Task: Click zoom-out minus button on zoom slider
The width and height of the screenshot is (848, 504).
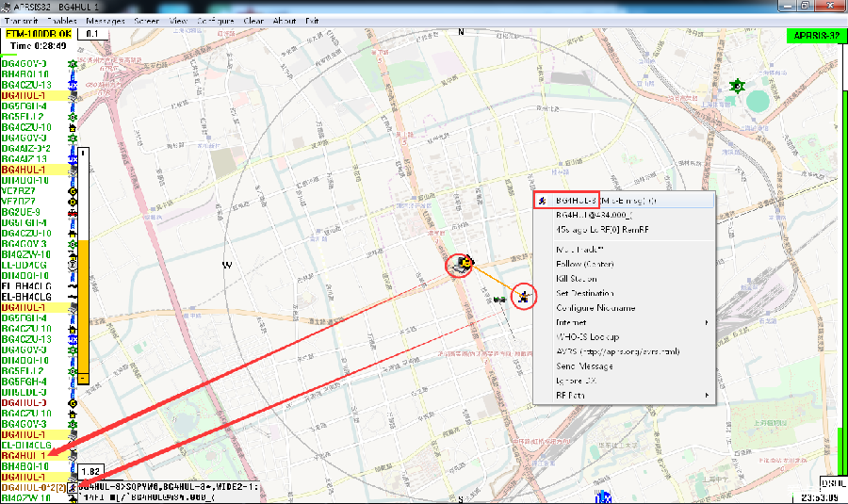Action: click(83, 378)
